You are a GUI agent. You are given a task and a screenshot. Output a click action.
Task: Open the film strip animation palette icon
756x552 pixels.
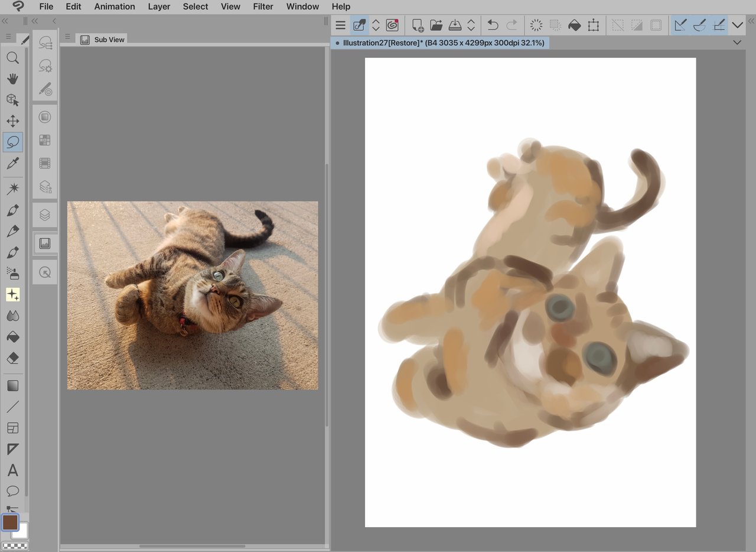pyautogui.click(x=45, y=163)
